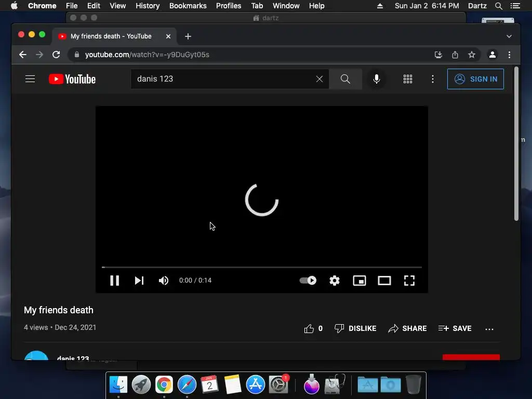Open the YouTube guide hamburger menu
The width and height of the screenshot is (532, 399).
30,79
